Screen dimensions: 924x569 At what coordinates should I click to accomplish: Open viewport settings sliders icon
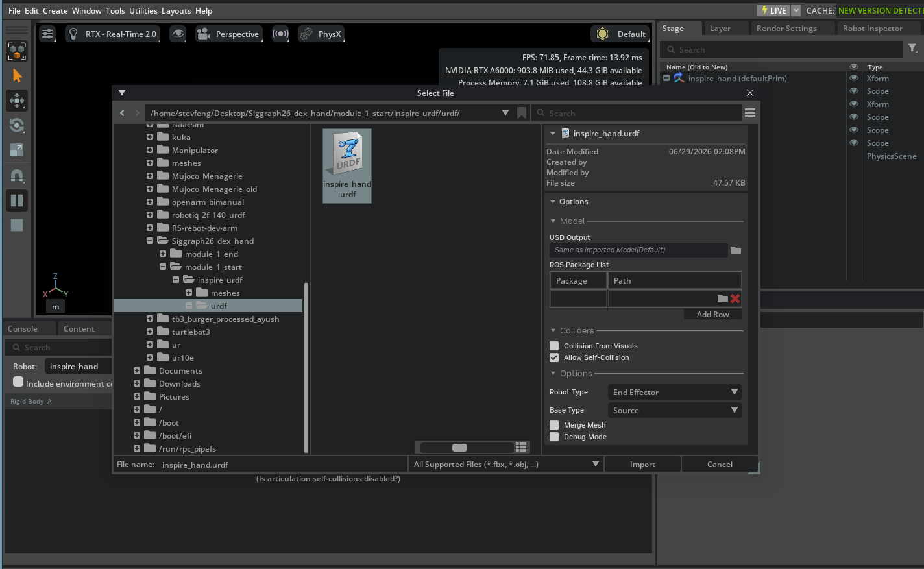[x=47, y=34]
